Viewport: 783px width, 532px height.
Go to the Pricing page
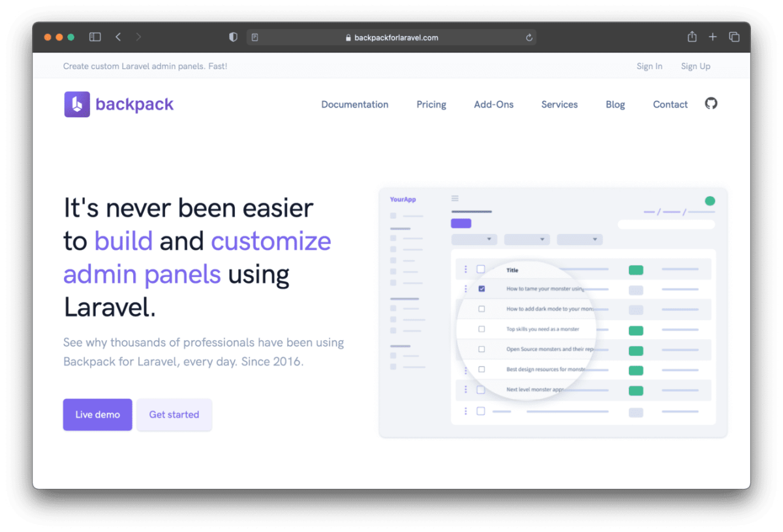[431, 104]
